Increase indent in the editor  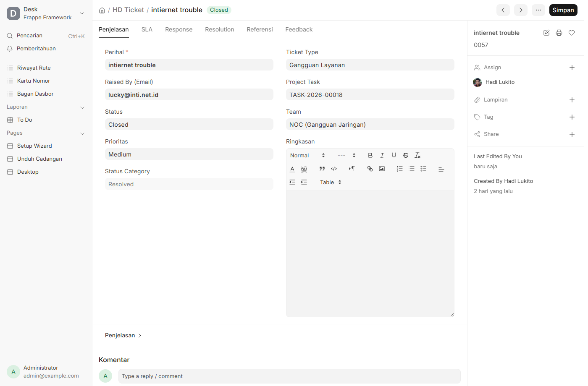click(x=304, y=182)
